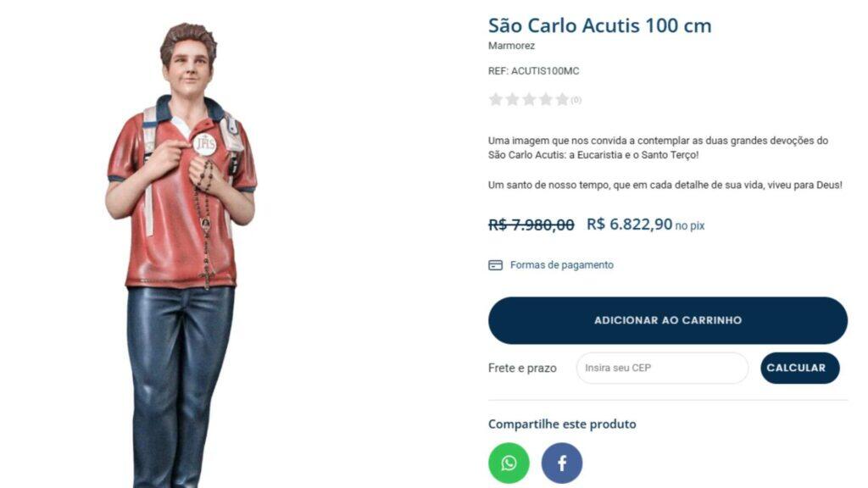The width and height of the screenshot is (868, 488).
Task: Open the Marmorez brand link
Action: click(x=511, y=46)
